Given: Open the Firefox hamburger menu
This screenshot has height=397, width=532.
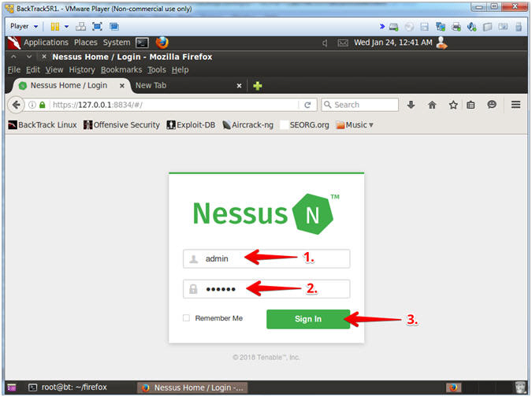Looking at the screenshot, I should pos(515,105).
